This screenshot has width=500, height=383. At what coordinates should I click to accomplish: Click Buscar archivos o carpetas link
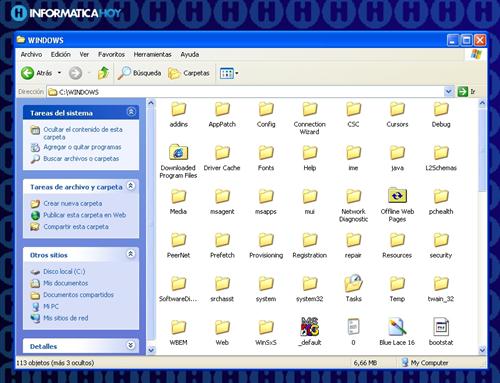(81, 159)
